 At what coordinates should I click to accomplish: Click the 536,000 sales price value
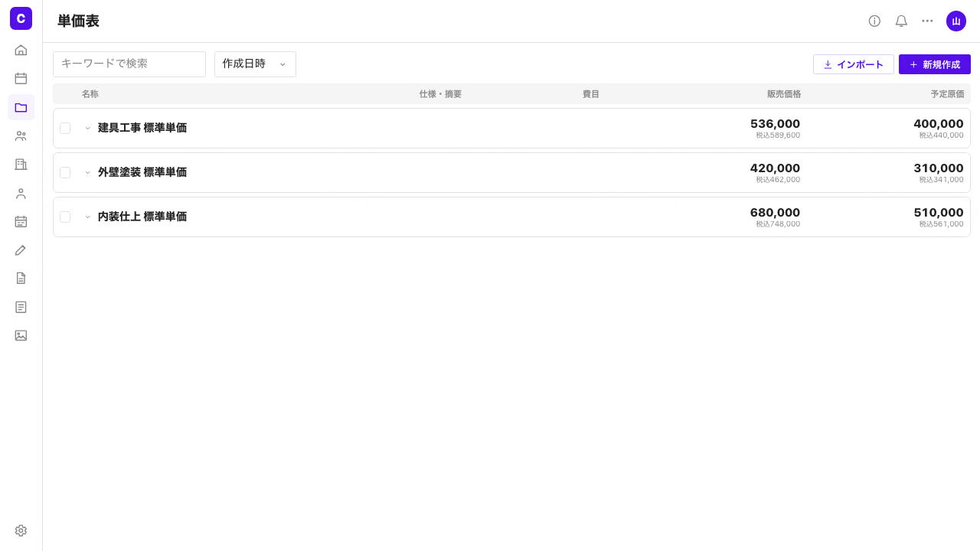pyautogui.click(x=775, y=124)
